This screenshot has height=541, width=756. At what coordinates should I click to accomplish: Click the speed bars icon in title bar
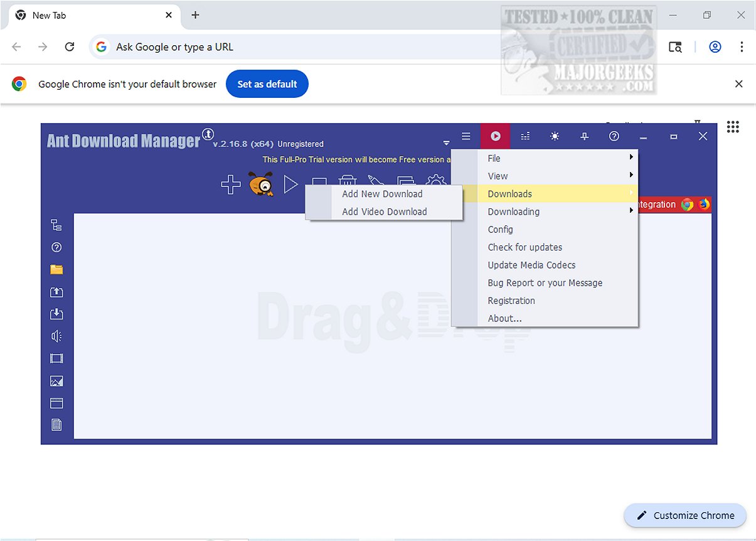point(525,136)
